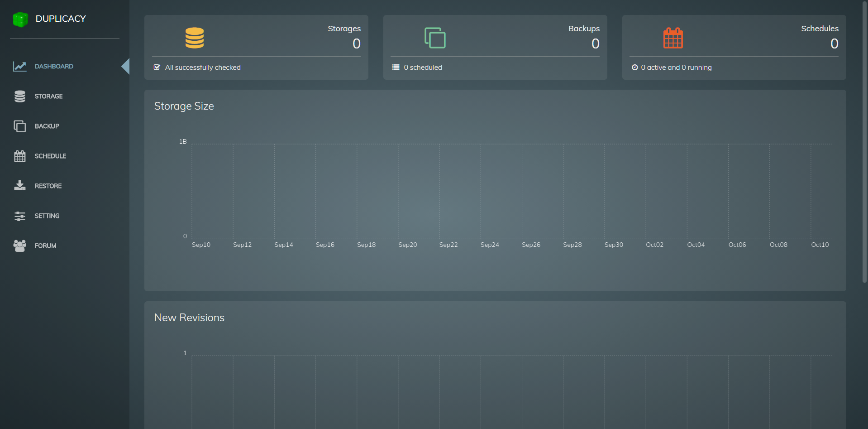Open Storage via the database stack icon
The height and width of the screenshot is (429, 868).
[19, 96]
